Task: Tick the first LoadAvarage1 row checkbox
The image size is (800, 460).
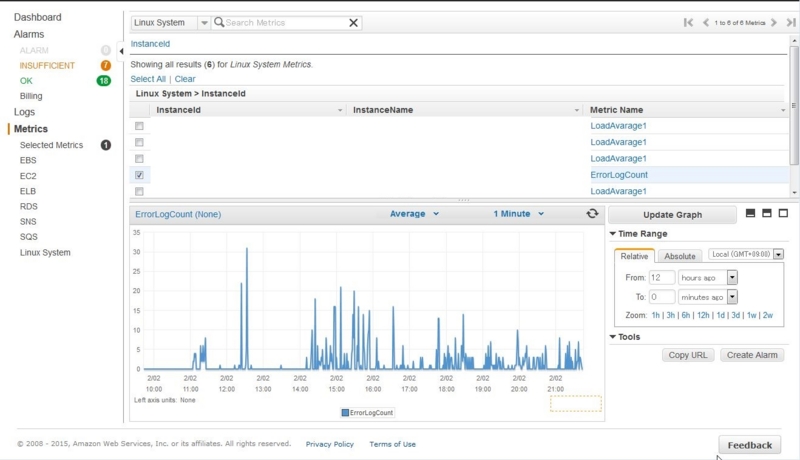Action: 139,126
